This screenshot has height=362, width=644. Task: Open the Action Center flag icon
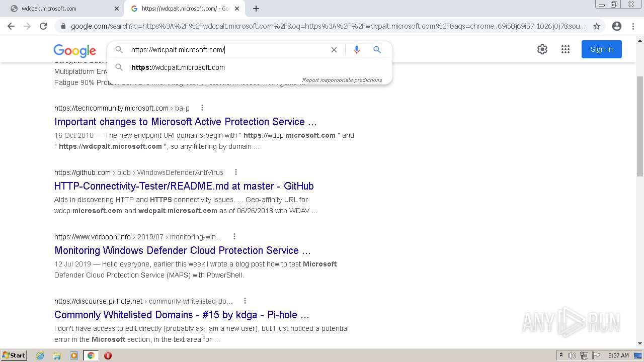pos(596,355)
